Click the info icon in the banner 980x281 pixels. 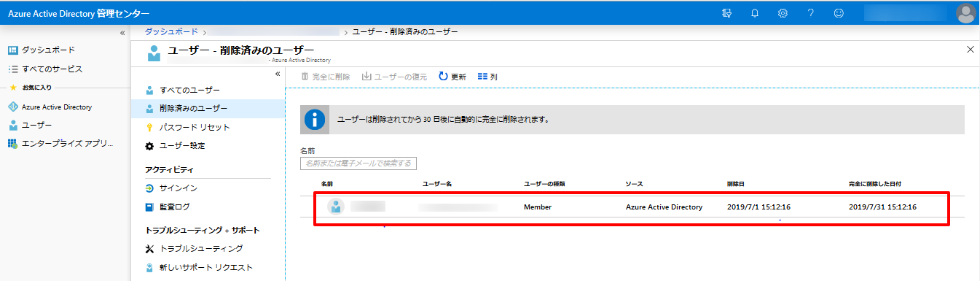tap(314, 119)
